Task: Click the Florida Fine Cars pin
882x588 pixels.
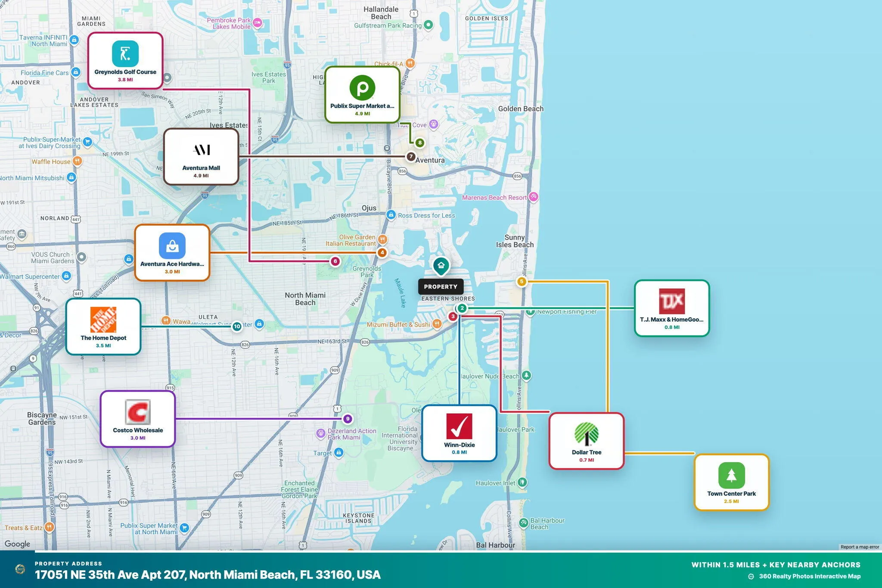Action: (x=76, y=72)
